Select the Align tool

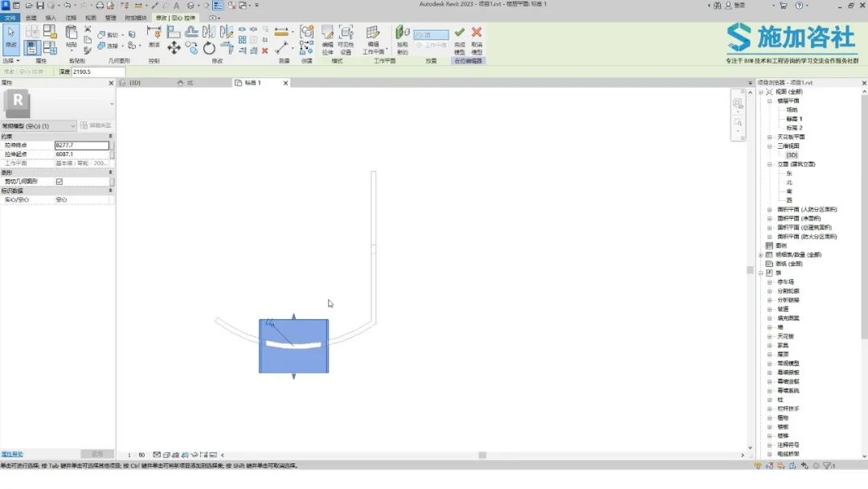174,32
